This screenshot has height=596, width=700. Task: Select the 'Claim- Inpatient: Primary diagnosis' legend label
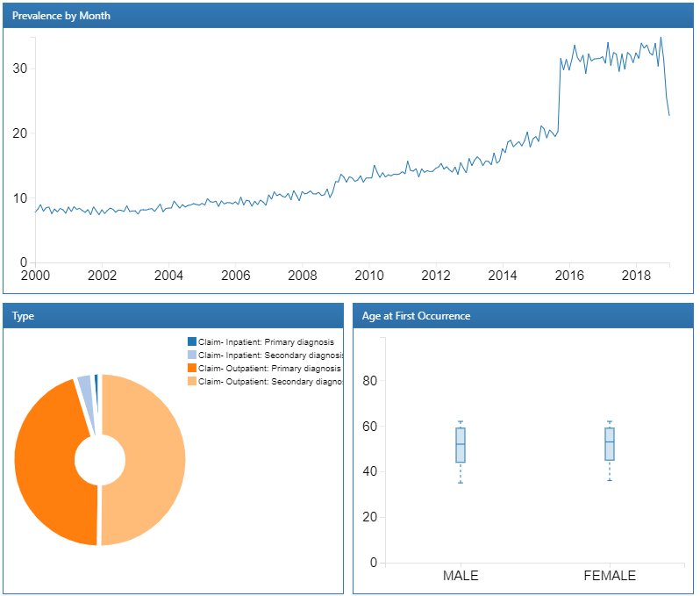click(266, 341)
